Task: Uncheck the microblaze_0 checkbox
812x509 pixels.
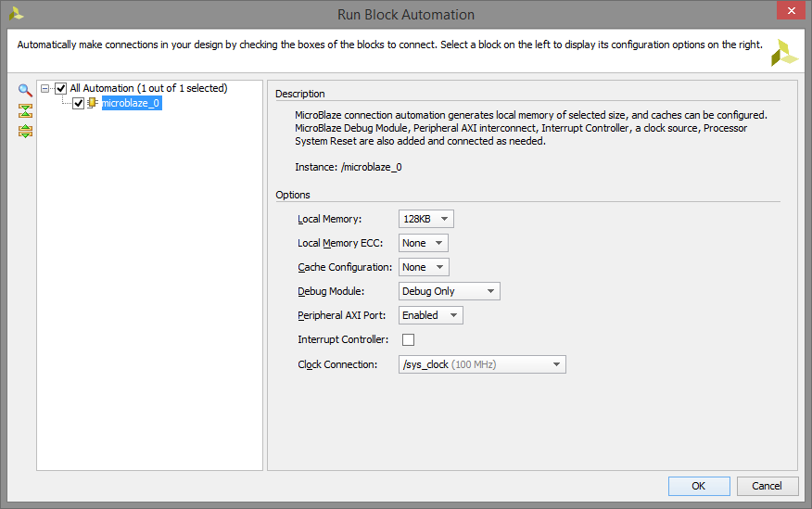Action: [x=78, y=103]
